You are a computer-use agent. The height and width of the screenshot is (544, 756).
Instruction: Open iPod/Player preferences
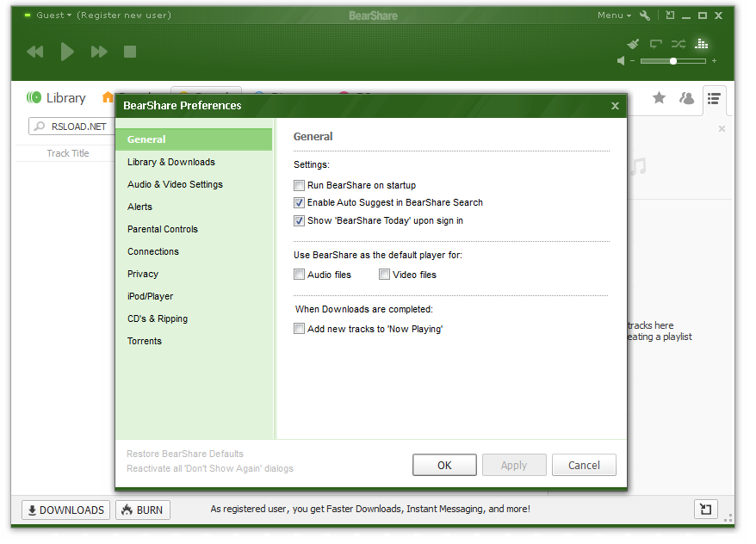tap(150, 296)
